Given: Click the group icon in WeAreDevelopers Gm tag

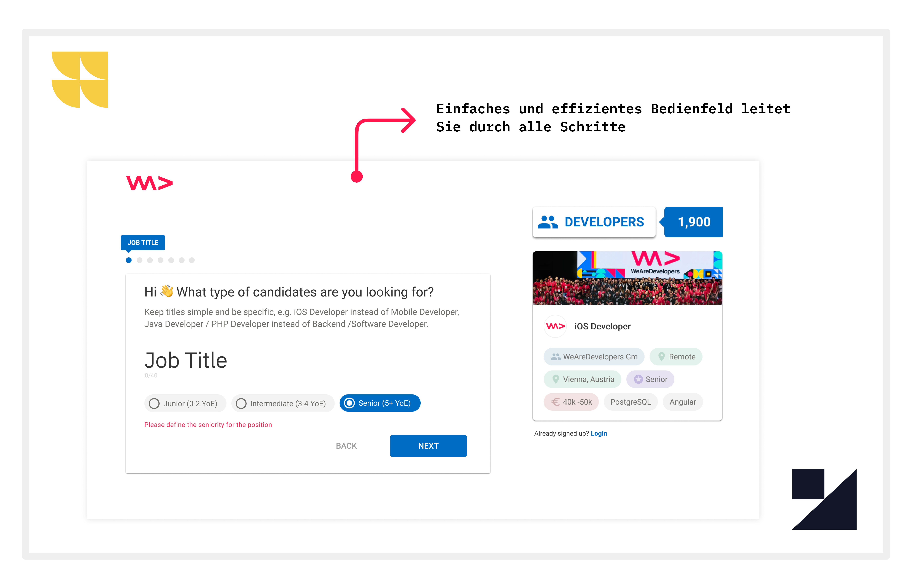Looking at the screenshot, I should pyautogui.click(x=555, y=357).
